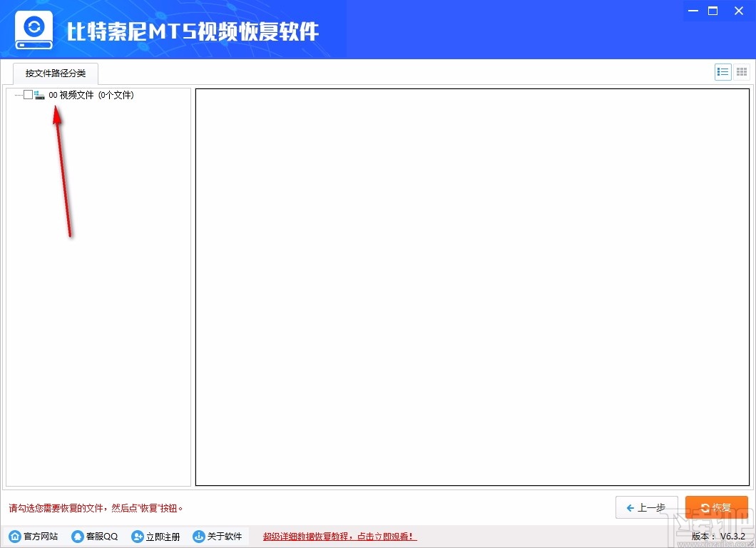The height and width of the screenshot is (548, 756).
Task: Click the 恢复 recover button
Action: [717, 507]
